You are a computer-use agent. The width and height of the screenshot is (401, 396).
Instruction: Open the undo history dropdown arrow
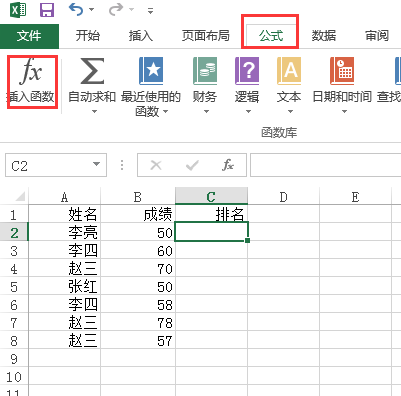[x=91, y=10]
